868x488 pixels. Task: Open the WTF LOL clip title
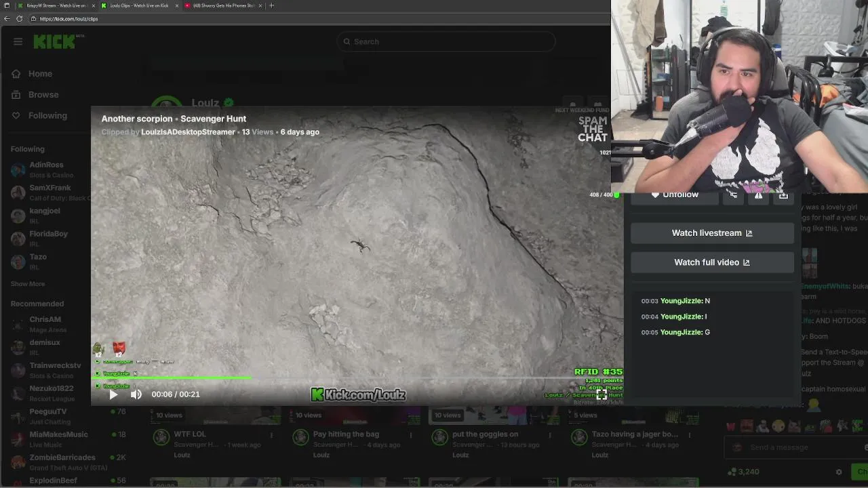[190, 434]
